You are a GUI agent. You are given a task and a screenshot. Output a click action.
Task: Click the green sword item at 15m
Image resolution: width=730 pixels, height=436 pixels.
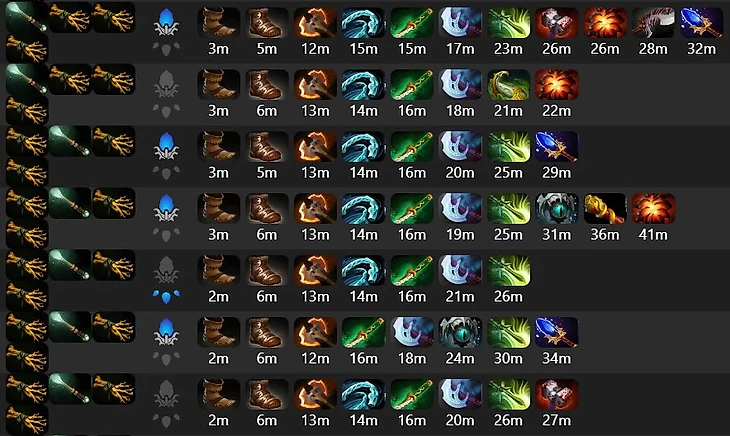coord(411,22)
